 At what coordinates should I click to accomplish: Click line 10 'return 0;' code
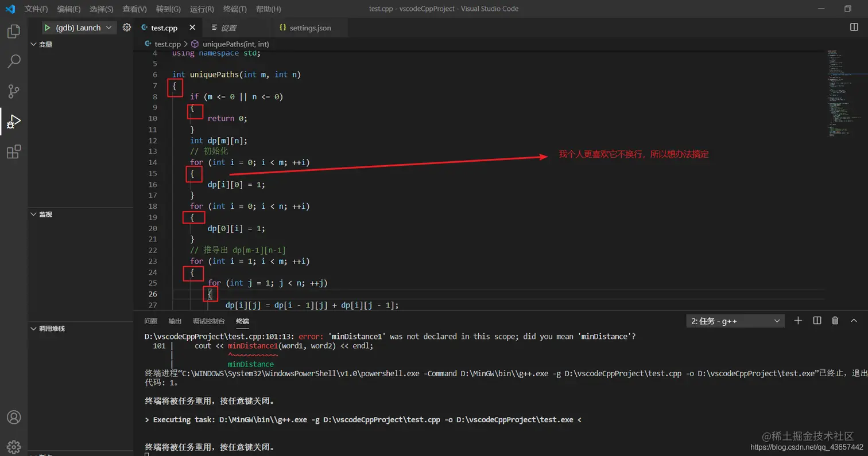[x=227, y=119]
